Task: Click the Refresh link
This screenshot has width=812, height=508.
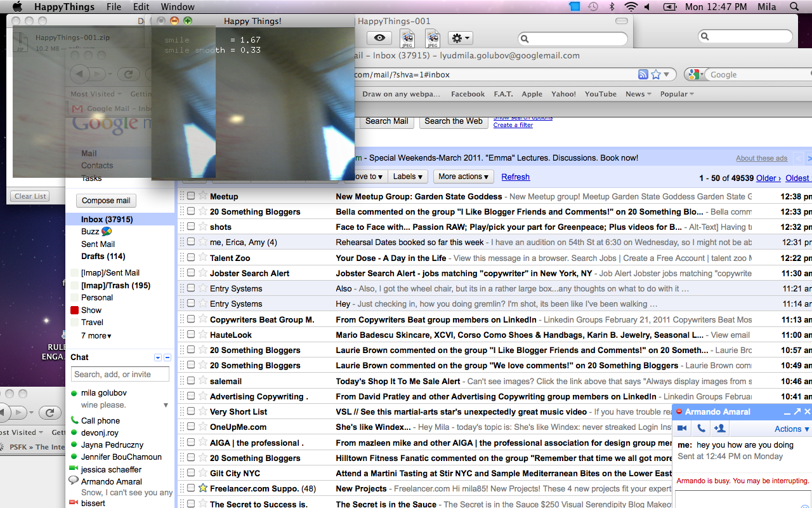Action: click(515, 177)
